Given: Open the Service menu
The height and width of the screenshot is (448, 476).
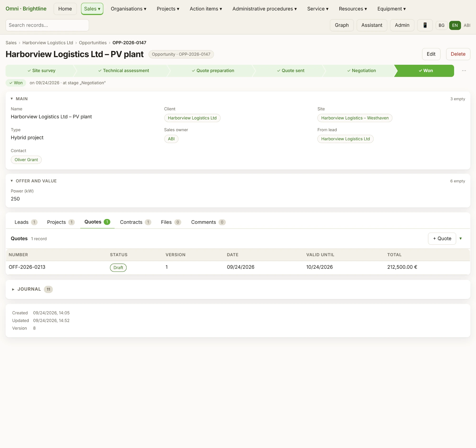Looking at the screenshot, I should (318, 9).
